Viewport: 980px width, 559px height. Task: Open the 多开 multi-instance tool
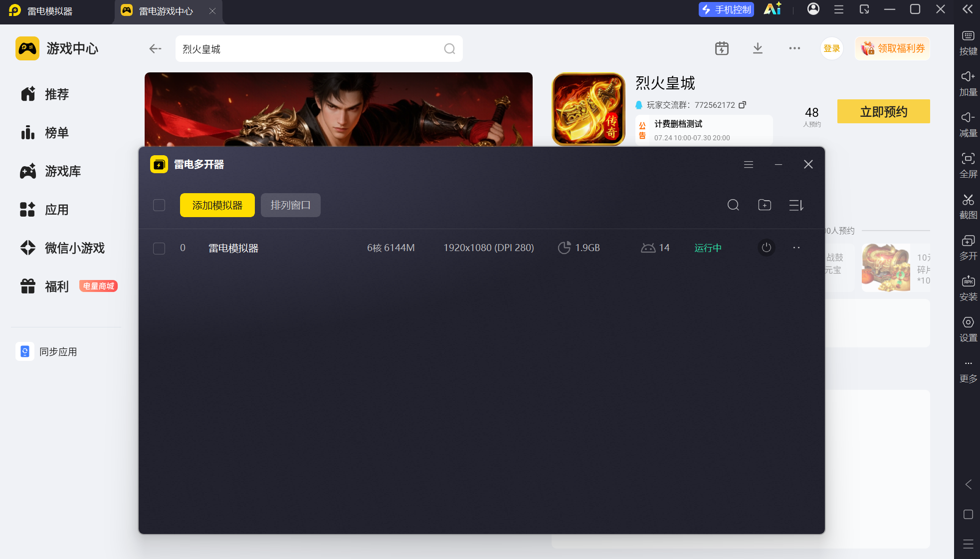tap(968, 247)
